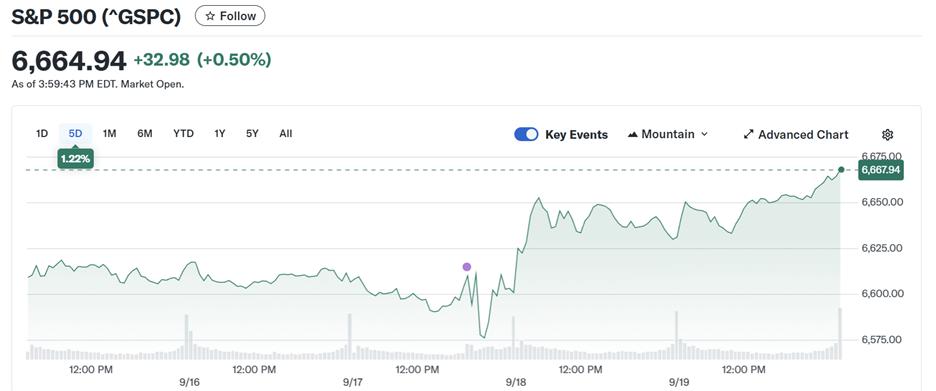Click the As of 3:59:43 PM EDT timestamp

[98, 84]
